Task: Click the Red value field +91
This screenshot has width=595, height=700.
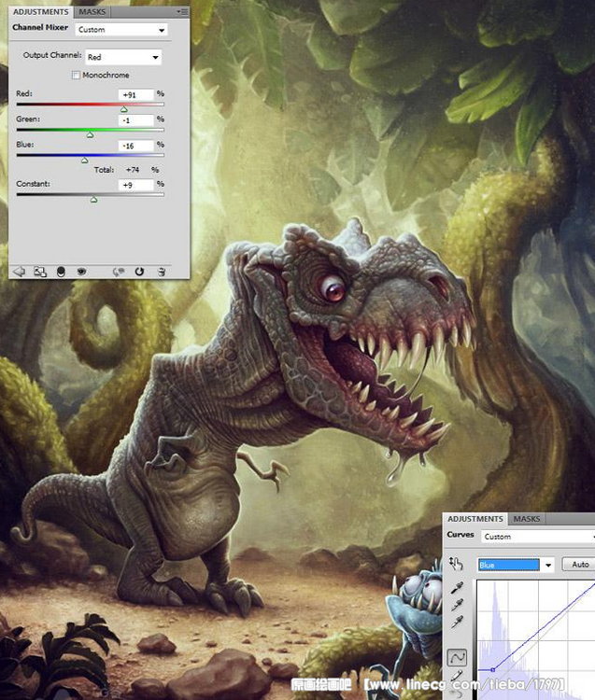Action: [136, 94]
